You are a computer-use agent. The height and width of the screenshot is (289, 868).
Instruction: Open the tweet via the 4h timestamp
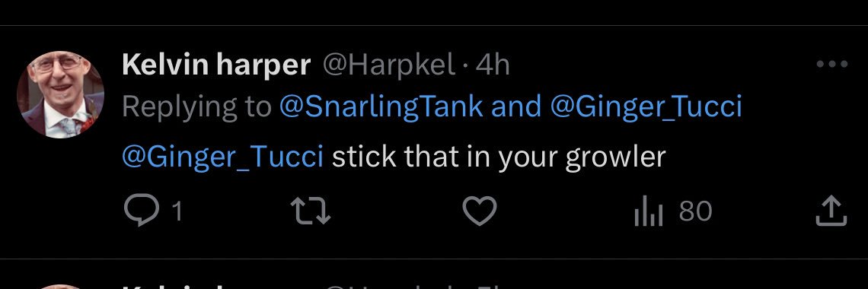tap(492, 65)
